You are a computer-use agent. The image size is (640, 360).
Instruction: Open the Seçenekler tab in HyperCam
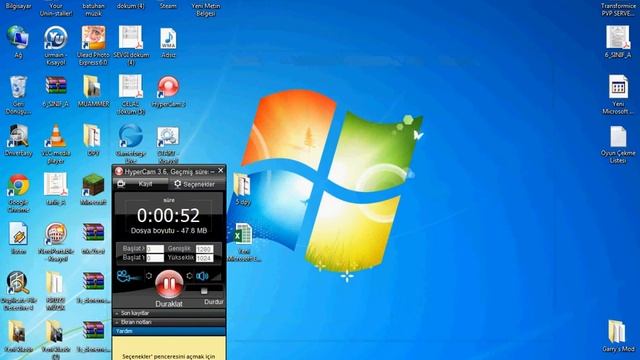196,184
